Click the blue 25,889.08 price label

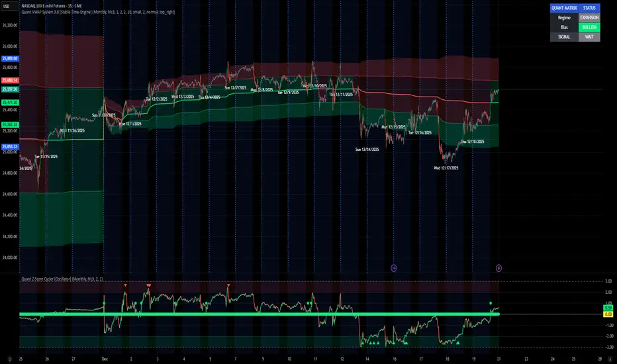[10, 58]
